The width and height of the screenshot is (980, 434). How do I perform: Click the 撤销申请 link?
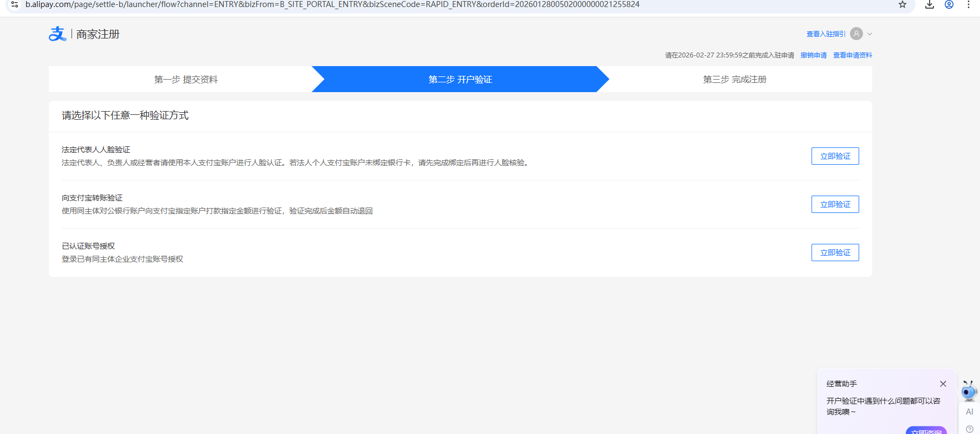coord(814,55)
